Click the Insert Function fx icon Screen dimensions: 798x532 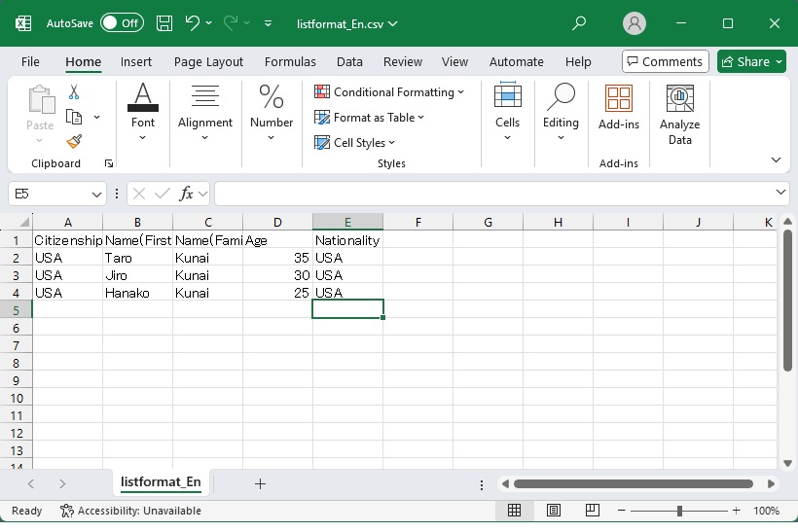tap(187, 194)
